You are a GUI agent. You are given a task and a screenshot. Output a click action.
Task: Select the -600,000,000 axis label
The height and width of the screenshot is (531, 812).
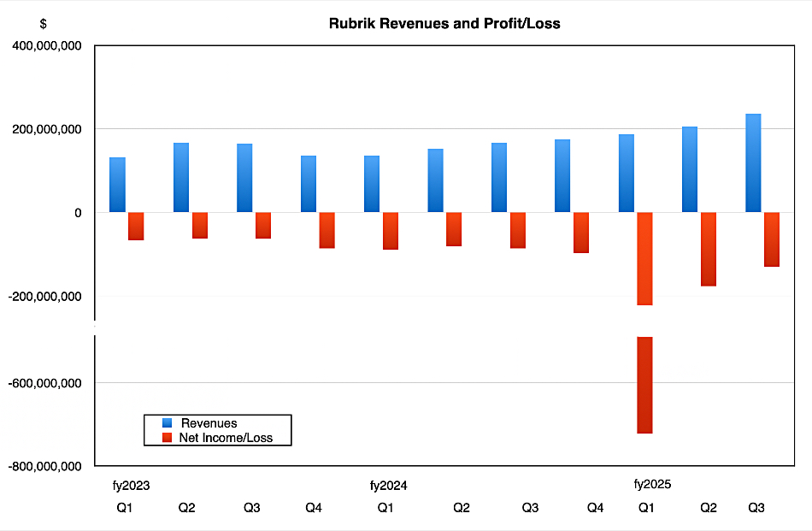click(45, 383)
